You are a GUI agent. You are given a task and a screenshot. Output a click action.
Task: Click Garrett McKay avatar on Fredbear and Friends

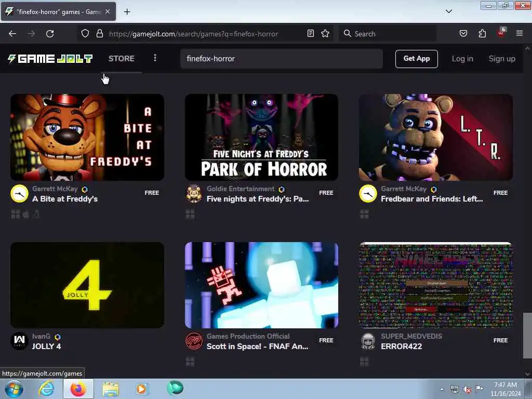click(x=368, y=194)
